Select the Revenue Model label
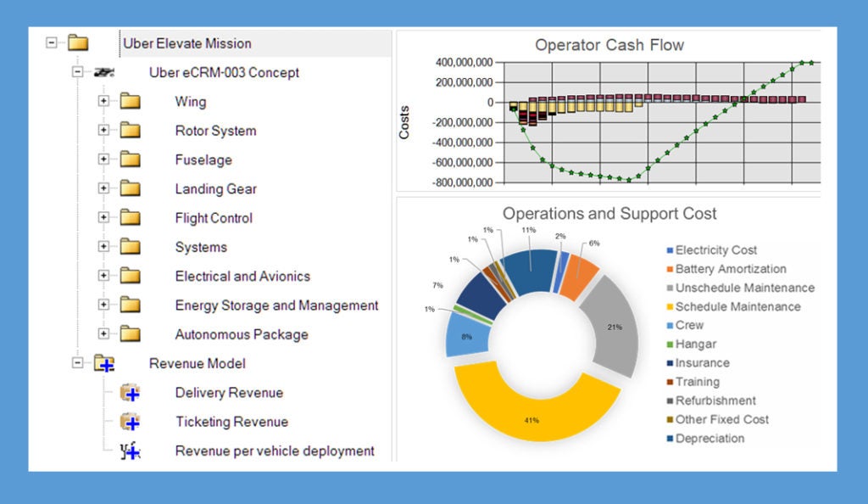The image size is (868, 504). (197, 363)
